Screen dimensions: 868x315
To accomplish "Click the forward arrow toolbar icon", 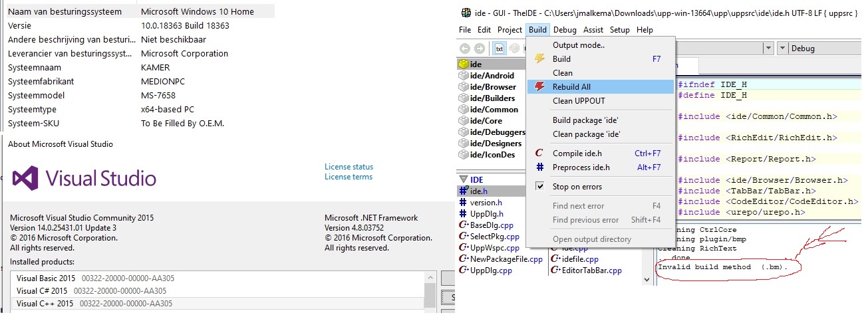I will coord(480,49).
